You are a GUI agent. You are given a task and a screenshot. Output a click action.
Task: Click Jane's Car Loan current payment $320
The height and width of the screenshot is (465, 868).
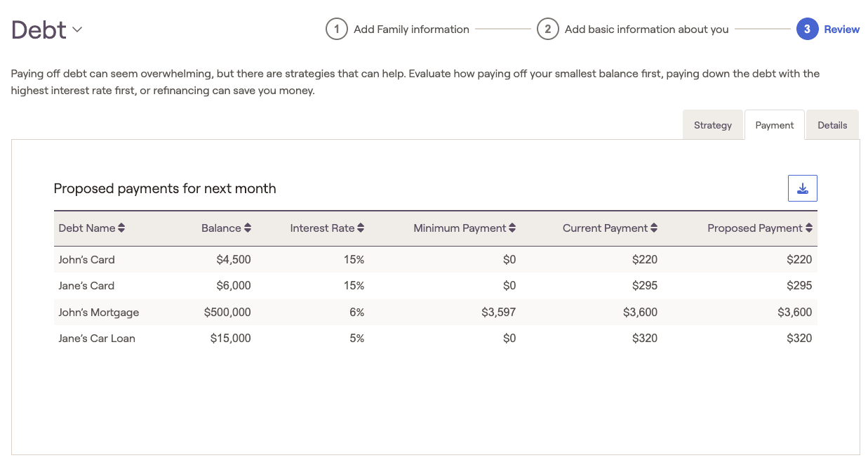coord(645,339)
